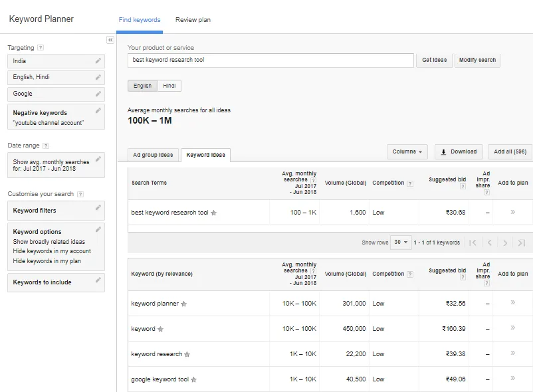Open Date range help icon

point(46,146)
